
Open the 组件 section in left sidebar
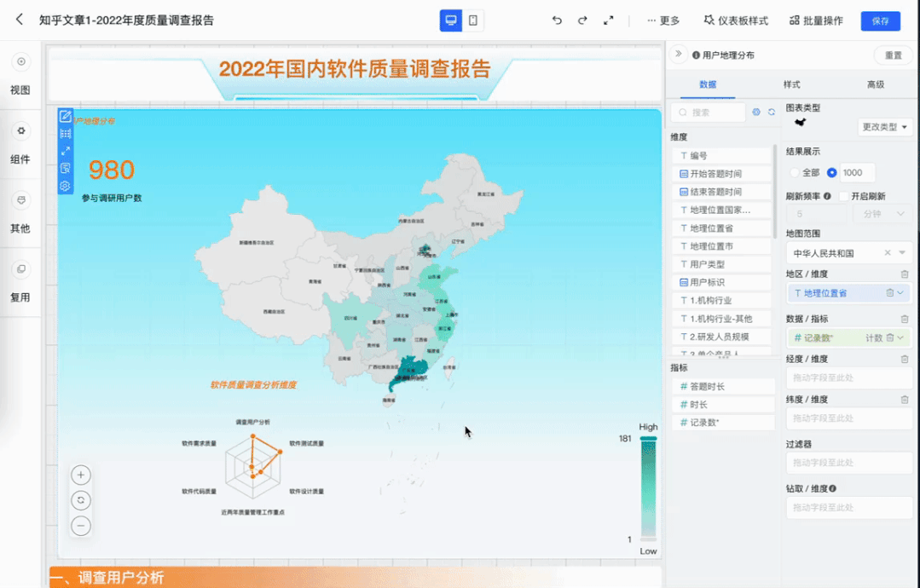pos(20,136)
